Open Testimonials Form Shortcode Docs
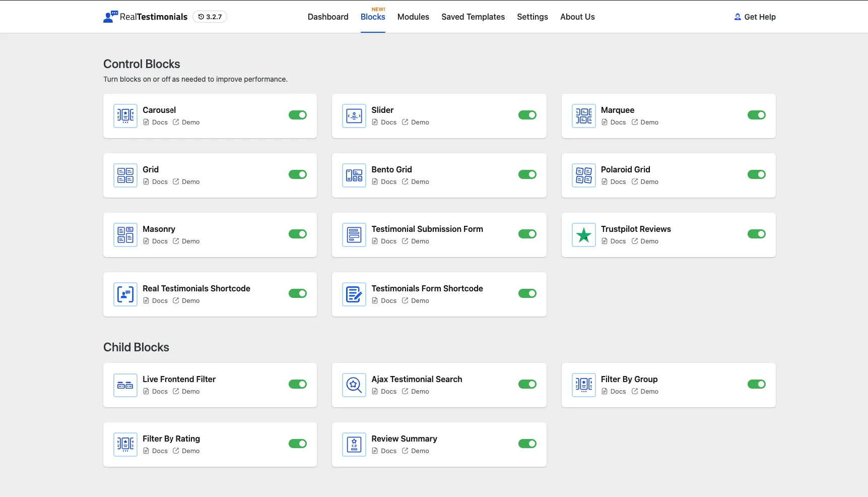The width and height of the screenshot is (868, 497). 384,300
